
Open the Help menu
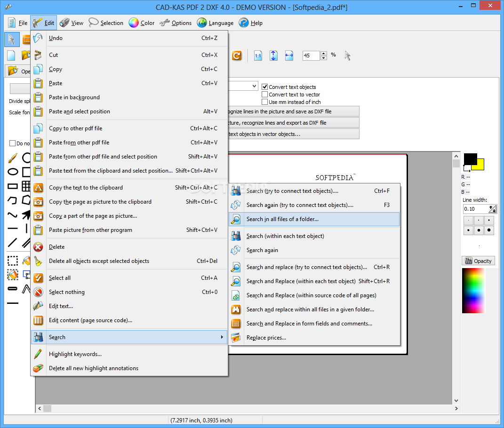point(251,23)
